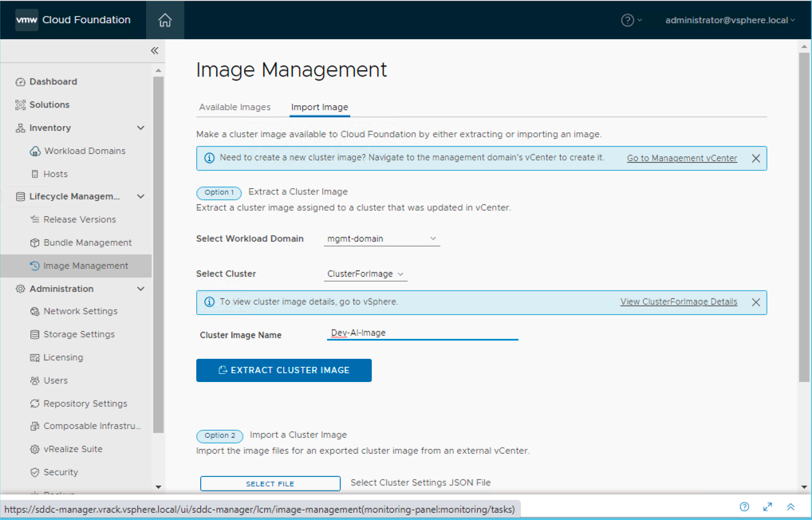Select the Import Image tab
812x520 pixels.
point(319,107)
